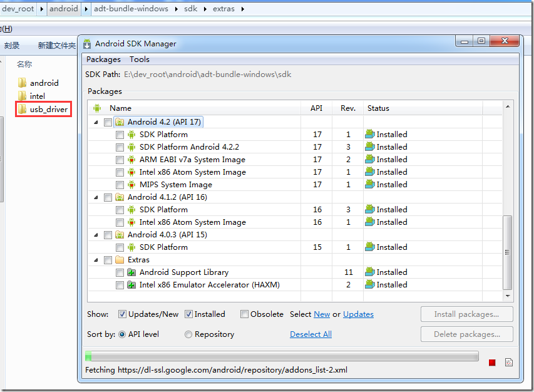The height and width of the screenshot is (392, 534).
Task: Select the usb_driver folder in Explorer
Action: click(43, 109)
